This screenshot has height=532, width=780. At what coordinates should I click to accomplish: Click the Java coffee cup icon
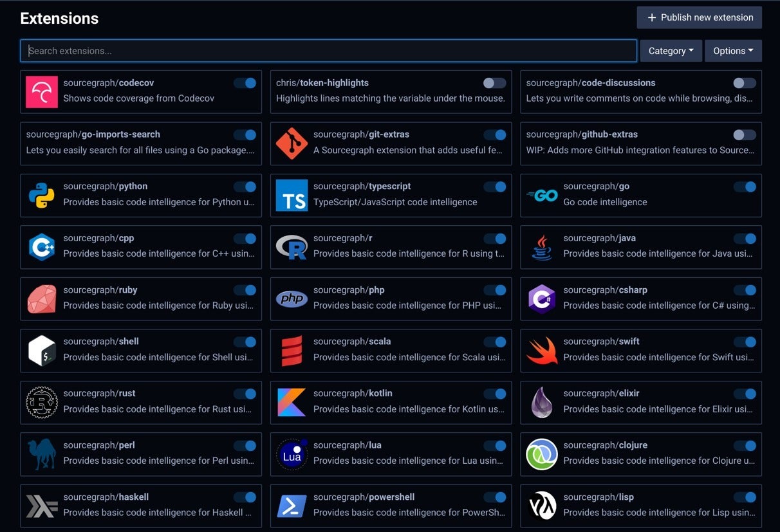coord(542,247)
